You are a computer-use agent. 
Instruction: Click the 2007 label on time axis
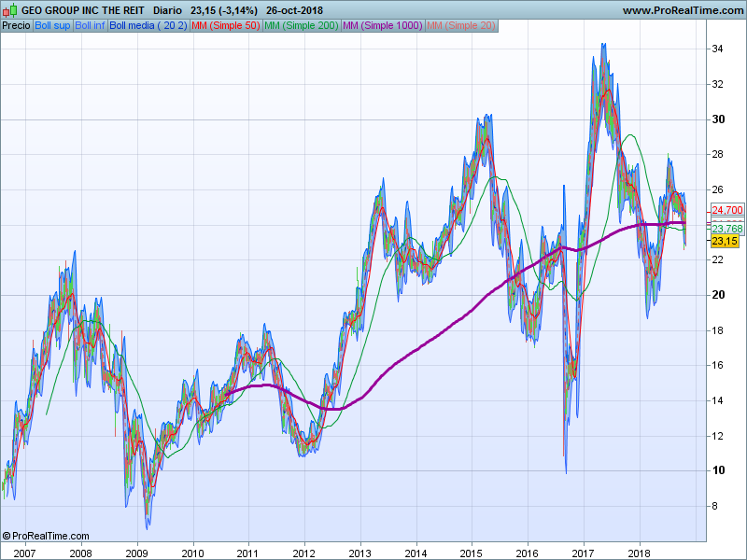pos(24,553)
